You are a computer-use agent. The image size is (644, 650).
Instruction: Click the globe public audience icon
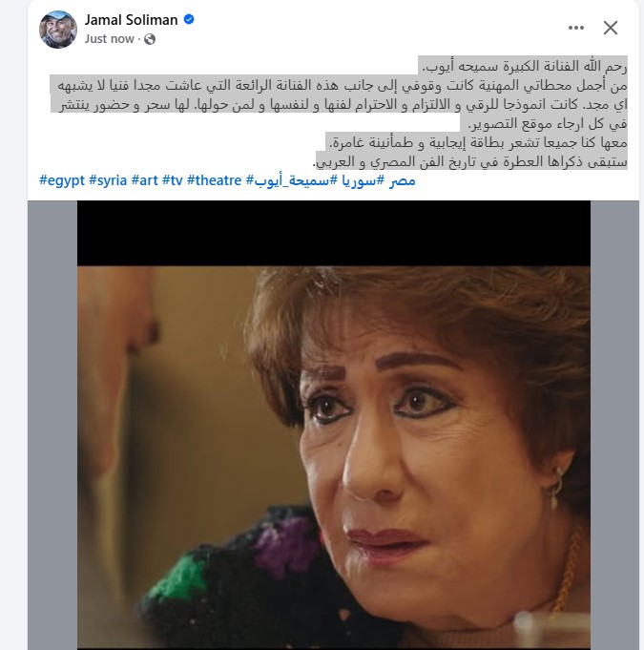pyautogui.click(x=150, y=39)
